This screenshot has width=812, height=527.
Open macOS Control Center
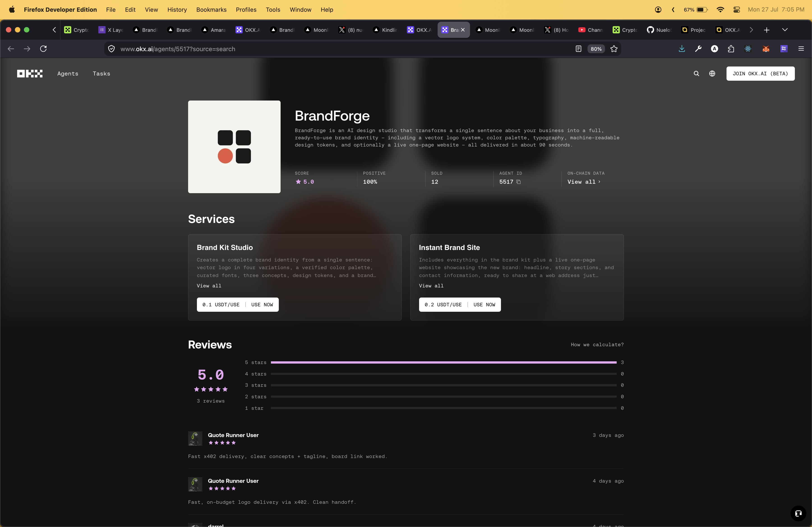(x=737, y=9)
